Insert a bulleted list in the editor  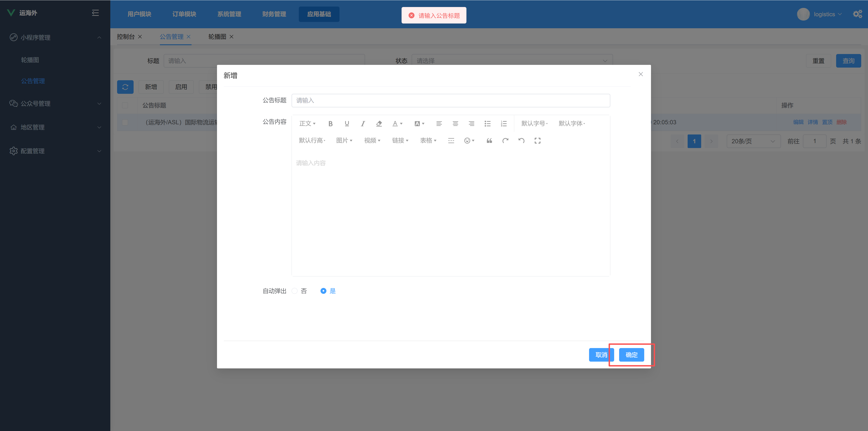coord(488,123)
